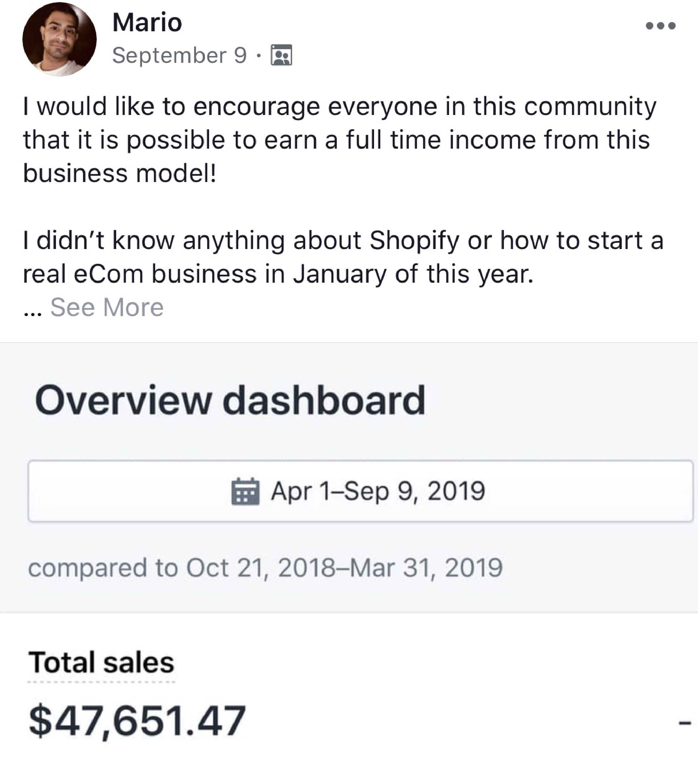Image resolution: width=698 pixels, height=784 pixels.
Task: Click the 'business model!' line of text
Action: click(x=120, y=173)
